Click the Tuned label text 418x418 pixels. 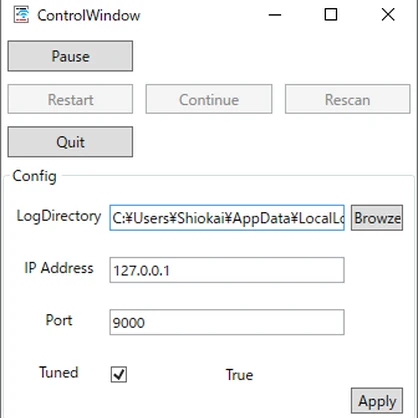pyautogui.click(x=59, y=372)
